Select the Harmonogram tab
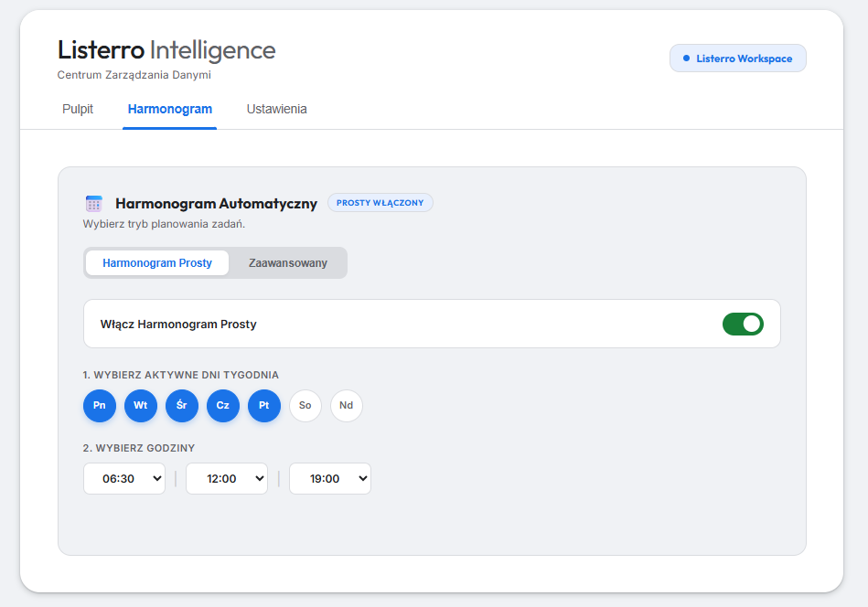The width and height of the screenshot is (868, 607). [170, 110]
